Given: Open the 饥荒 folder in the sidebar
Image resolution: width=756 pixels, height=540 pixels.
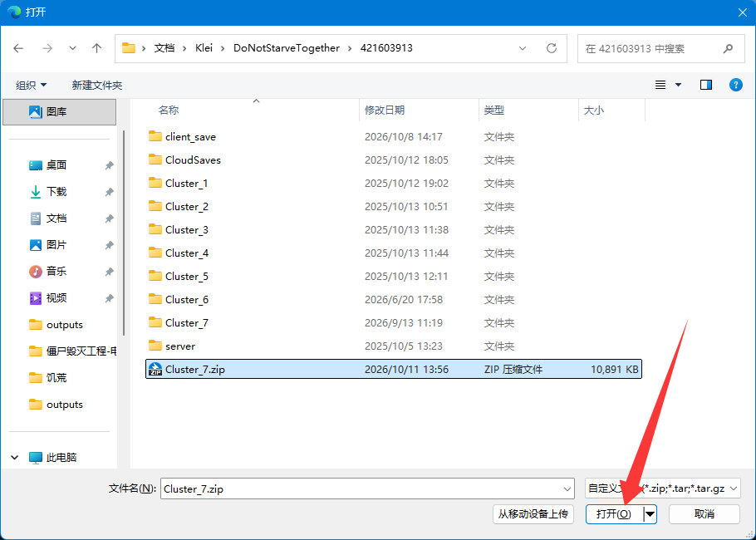Looking at the screenshot, I should tap(56, 378).
